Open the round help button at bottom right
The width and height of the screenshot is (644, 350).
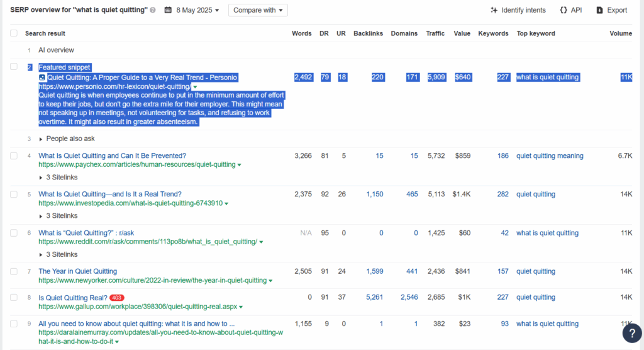632,333
